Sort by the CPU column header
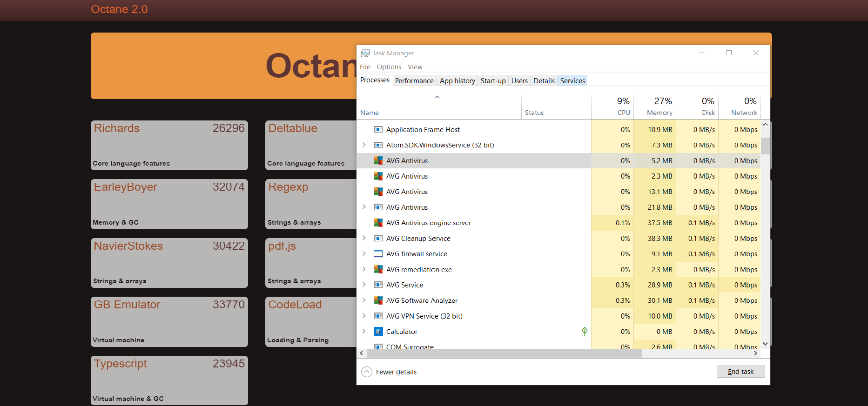The height and width of the screenshot is (406, 868). tap(612, 107)
